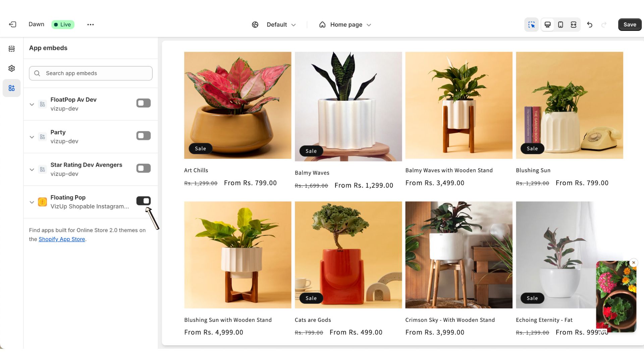Enable the Floating Pop app embed

[143, 200]
